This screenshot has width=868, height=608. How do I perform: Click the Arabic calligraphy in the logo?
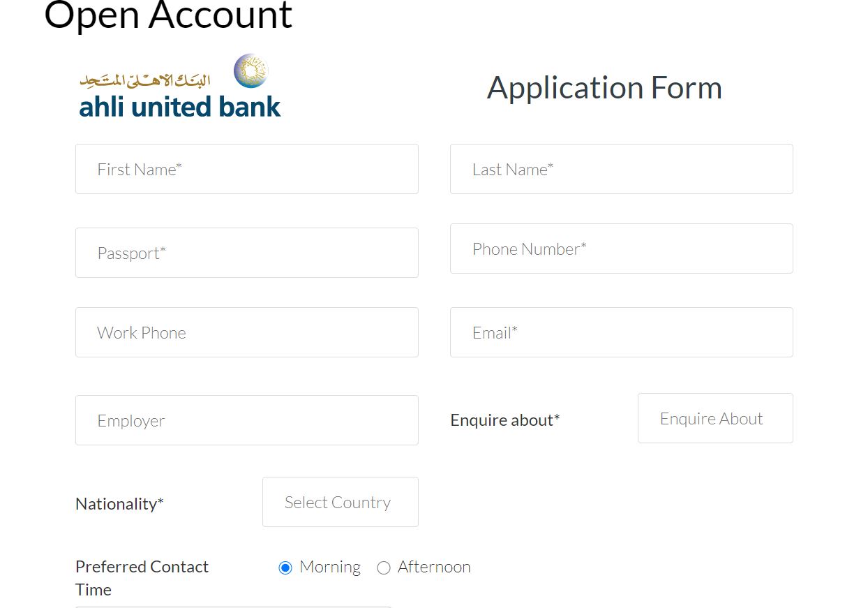145,80
